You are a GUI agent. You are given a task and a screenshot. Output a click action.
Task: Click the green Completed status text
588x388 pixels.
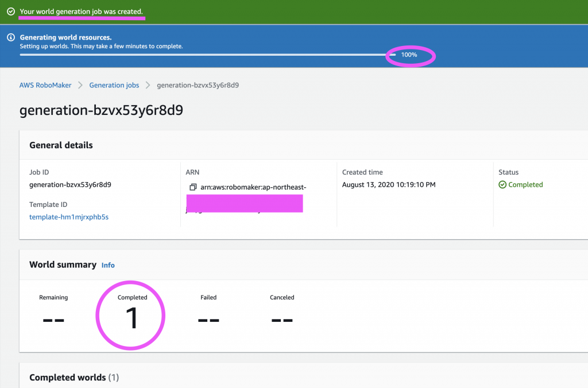pos(526,185)
